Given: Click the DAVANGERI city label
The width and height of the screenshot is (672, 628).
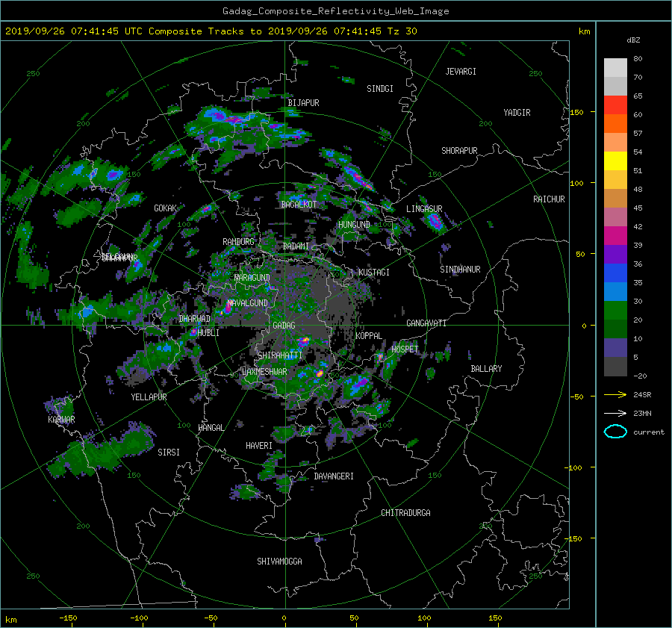Looking at the screenshot, I should click(334, 476).
